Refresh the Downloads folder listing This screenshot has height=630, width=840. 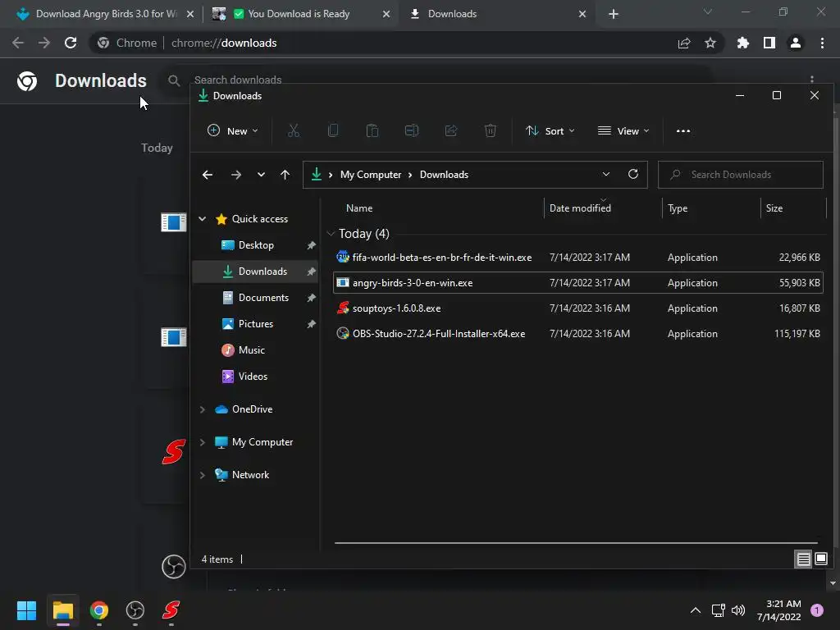tap(633, 174)
